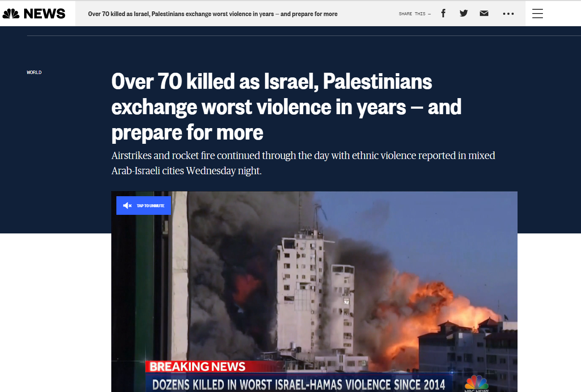Click the main article headline
581x392 pixels.
tap(286, 107)
